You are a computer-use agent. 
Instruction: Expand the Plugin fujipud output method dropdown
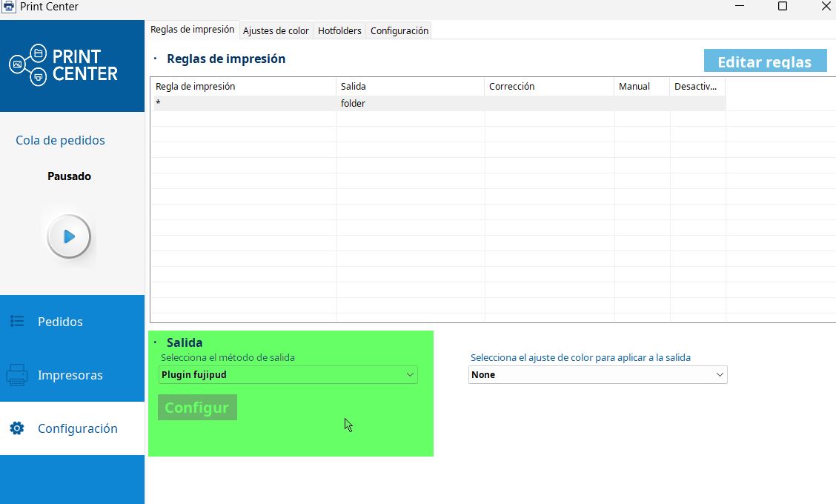[288, 375]
